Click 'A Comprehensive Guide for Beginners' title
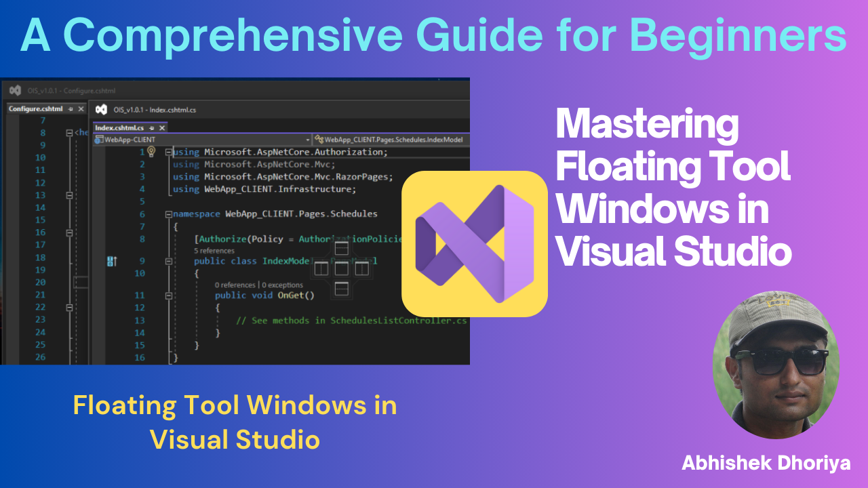 coord(434,35)
